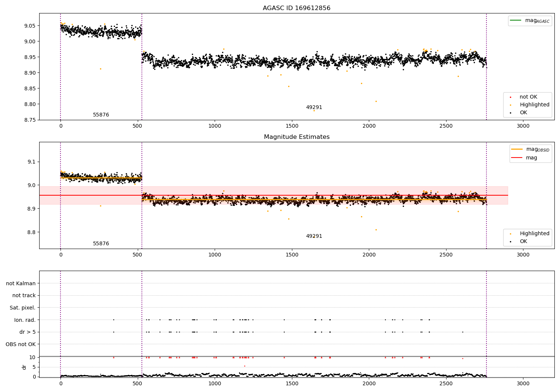The height and width of the screenshot is (392, 560).
Task: Click '55876' label in Magnitude Estimates plot
Action: click(x=101, y=243)
